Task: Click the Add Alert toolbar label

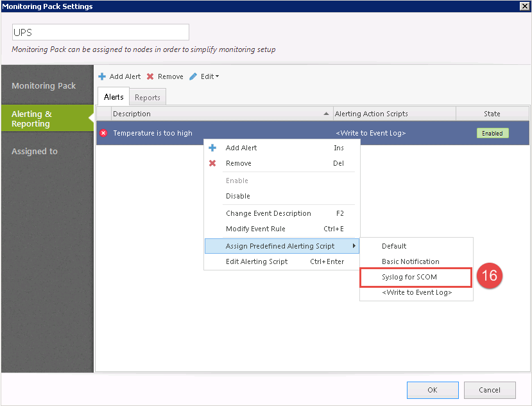Action: pos(125,76)
